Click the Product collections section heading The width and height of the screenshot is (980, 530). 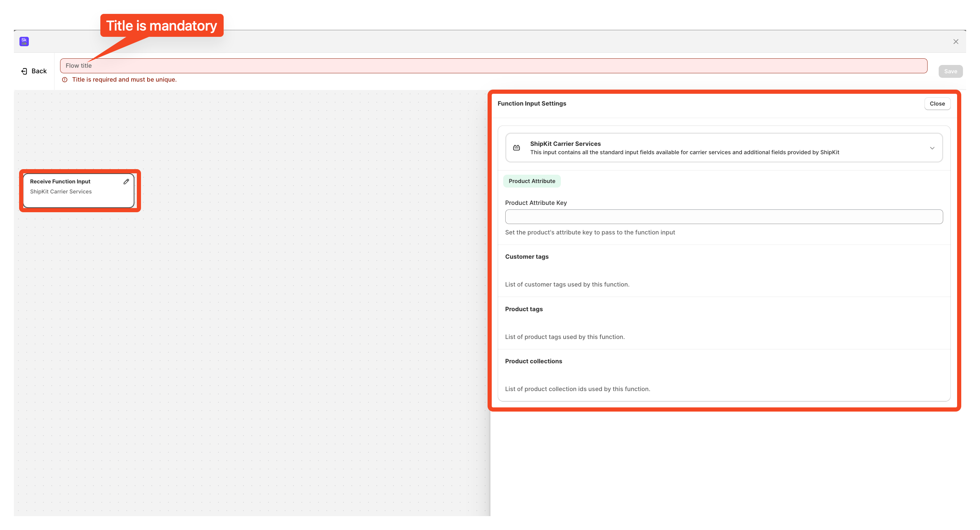533,361
